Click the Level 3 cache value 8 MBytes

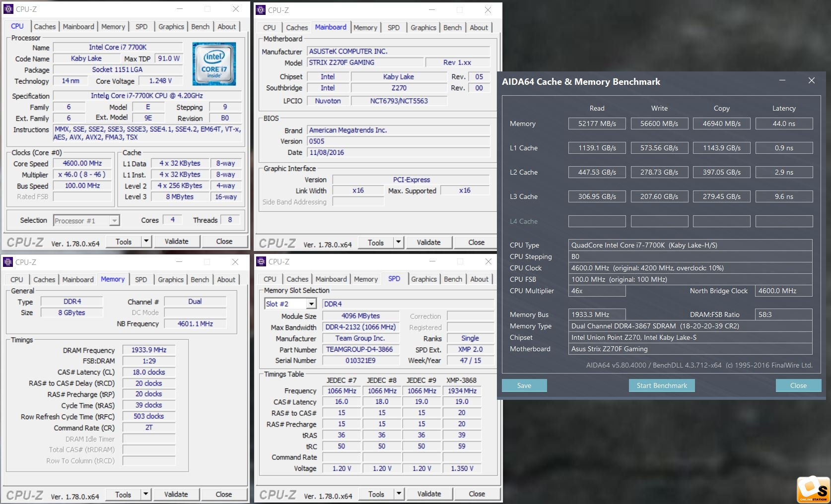point(180,197)
